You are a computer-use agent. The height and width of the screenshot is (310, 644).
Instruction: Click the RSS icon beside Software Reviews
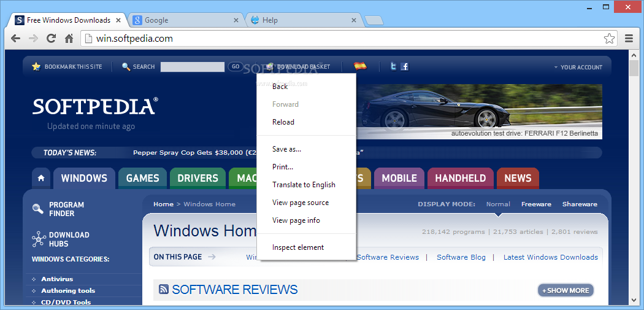point(164,290)
